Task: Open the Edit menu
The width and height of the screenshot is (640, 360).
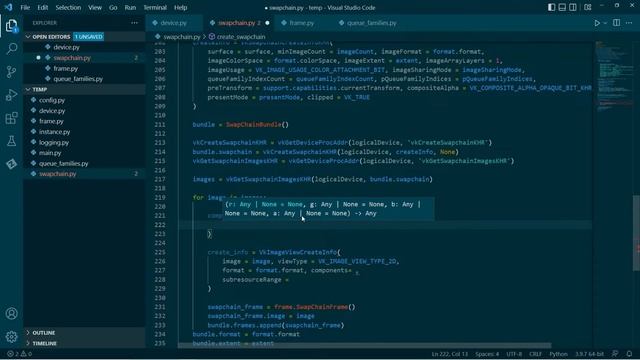Action: tap(42, 7)
